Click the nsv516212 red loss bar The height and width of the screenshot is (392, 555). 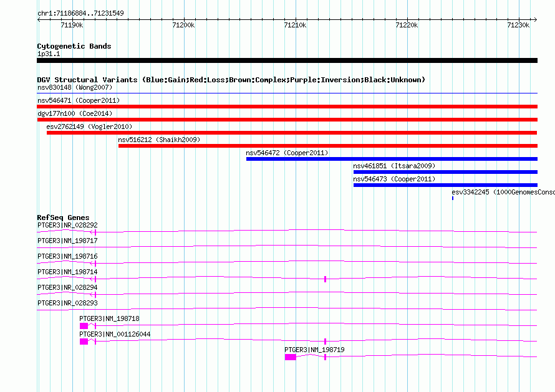pyautogui.click(x=328, y=146)
